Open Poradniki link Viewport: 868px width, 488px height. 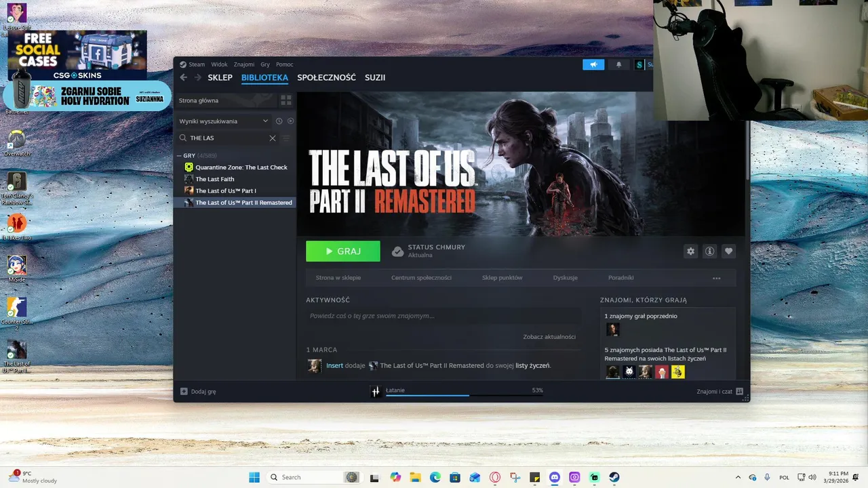pyautogui.click(x=621, y=278)
